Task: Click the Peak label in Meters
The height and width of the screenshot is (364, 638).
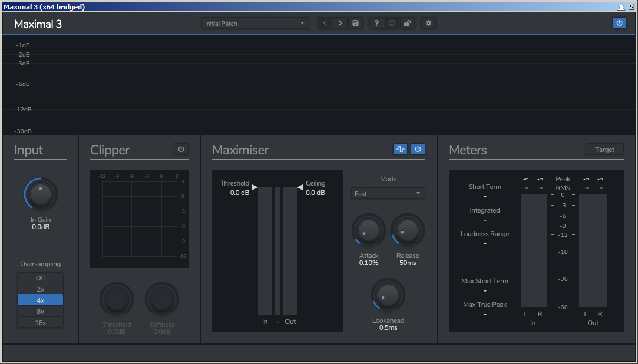Action: coord(563,179)
